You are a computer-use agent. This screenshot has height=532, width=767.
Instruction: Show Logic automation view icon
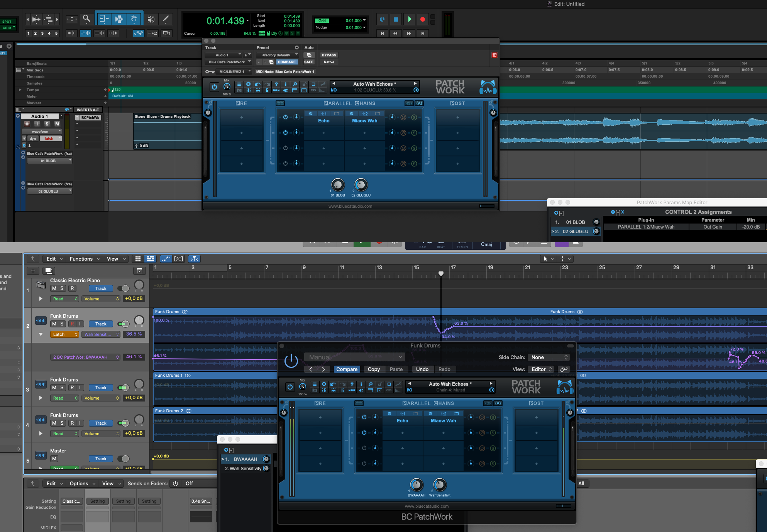pos(166,259)
